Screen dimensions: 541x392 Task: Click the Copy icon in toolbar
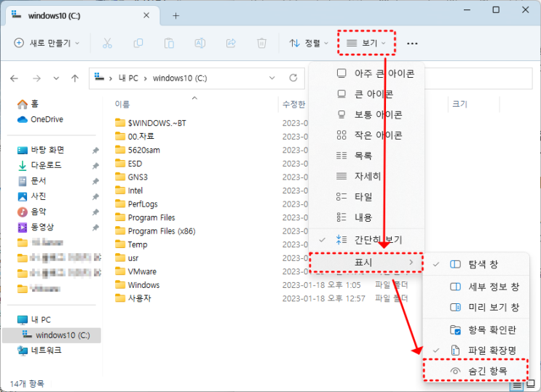(x=138, y=43)
